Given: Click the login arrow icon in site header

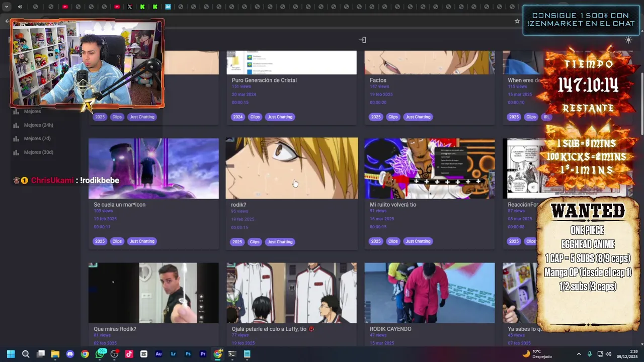Looking at the screenshot, I should click(x=362, y=40).
